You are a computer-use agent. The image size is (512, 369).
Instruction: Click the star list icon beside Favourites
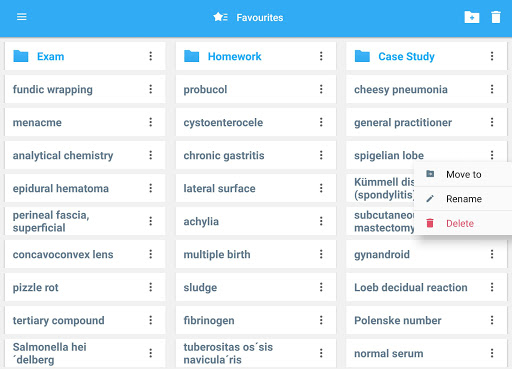tap(220, 17)
